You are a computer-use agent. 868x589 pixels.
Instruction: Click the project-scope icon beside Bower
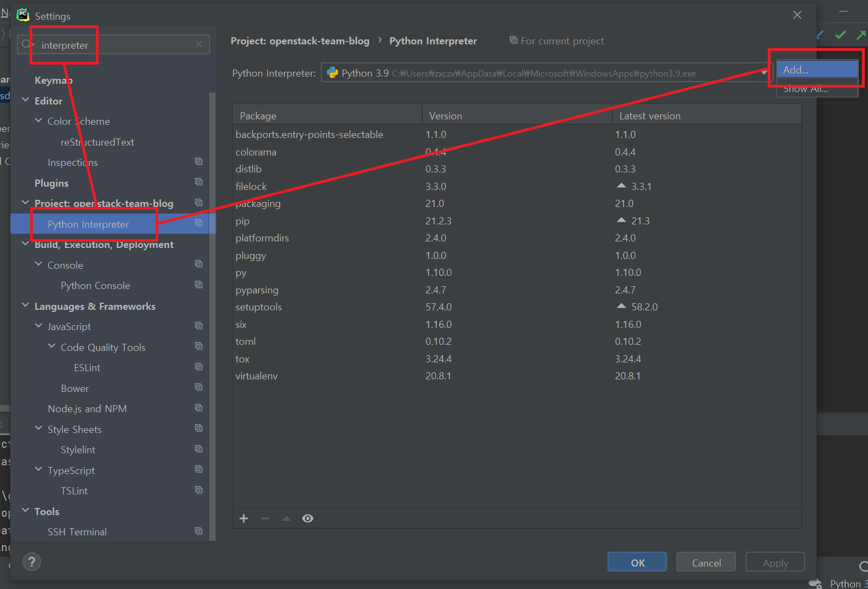pyautogui.click(x=199, y=387)
